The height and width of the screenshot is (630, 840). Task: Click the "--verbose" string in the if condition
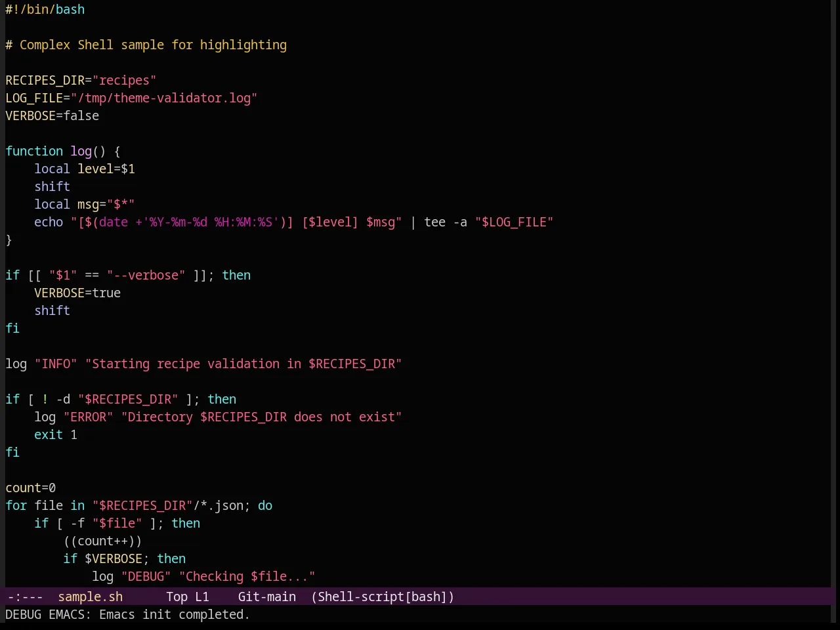(146, 276)
